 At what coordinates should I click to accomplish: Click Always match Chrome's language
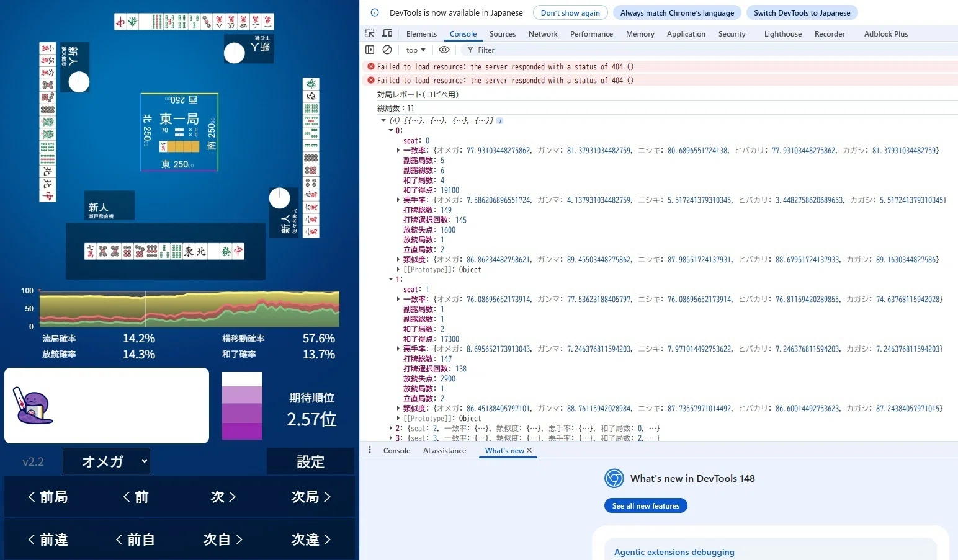pyautogui.click(x=677, y=12)
